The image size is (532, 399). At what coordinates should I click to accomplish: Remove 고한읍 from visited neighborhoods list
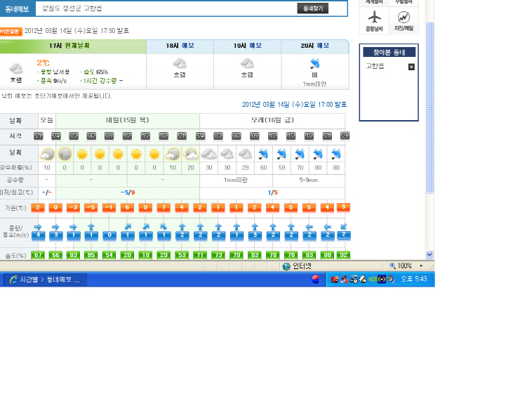(x=411, y=67)
